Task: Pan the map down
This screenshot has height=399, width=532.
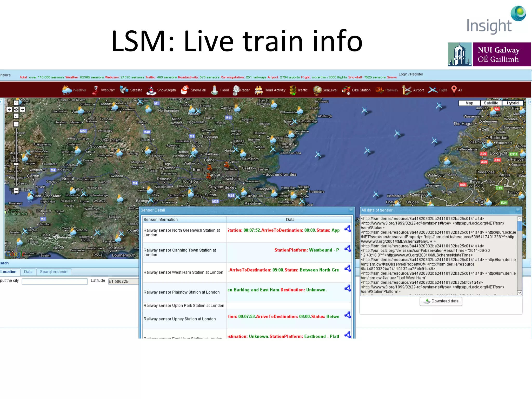Action: point(16,116)
